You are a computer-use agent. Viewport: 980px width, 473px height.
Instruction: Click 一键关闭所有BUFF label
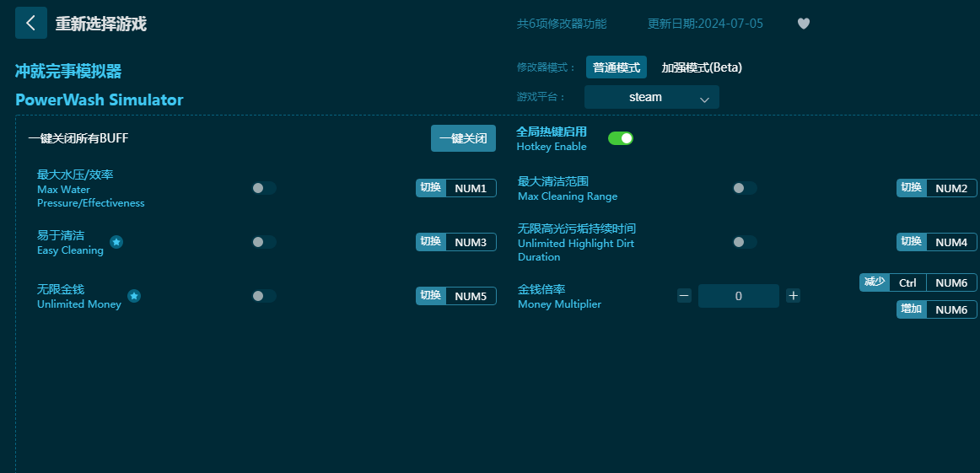coord(78,138)
